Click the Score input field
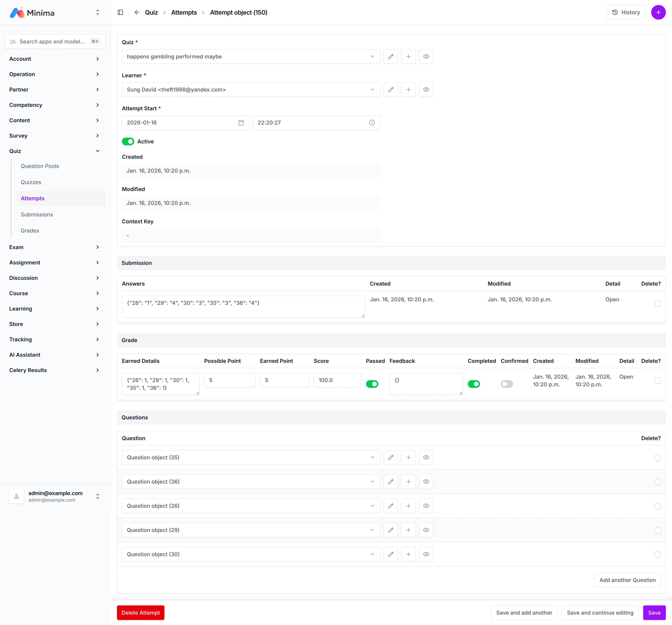 [337, 380]
